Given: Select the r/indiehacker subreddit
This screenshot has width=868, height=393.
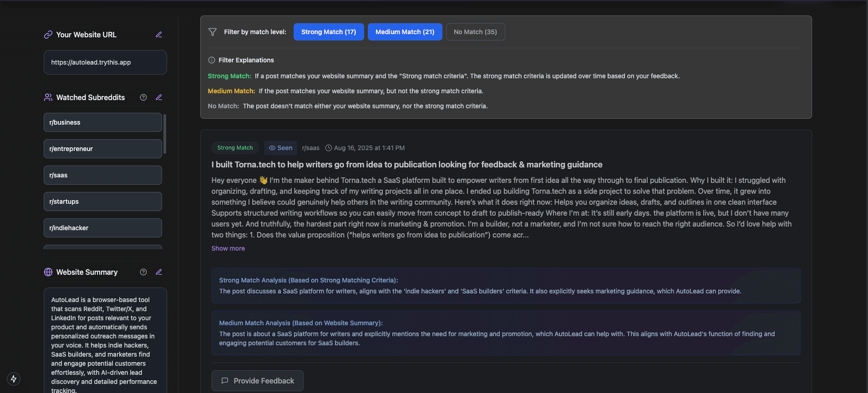Looking at the screenshot, I should click(x=103, y=228).
